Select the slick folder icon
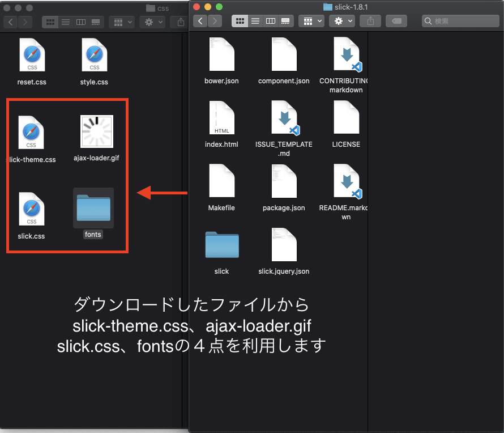 [222, 245]
